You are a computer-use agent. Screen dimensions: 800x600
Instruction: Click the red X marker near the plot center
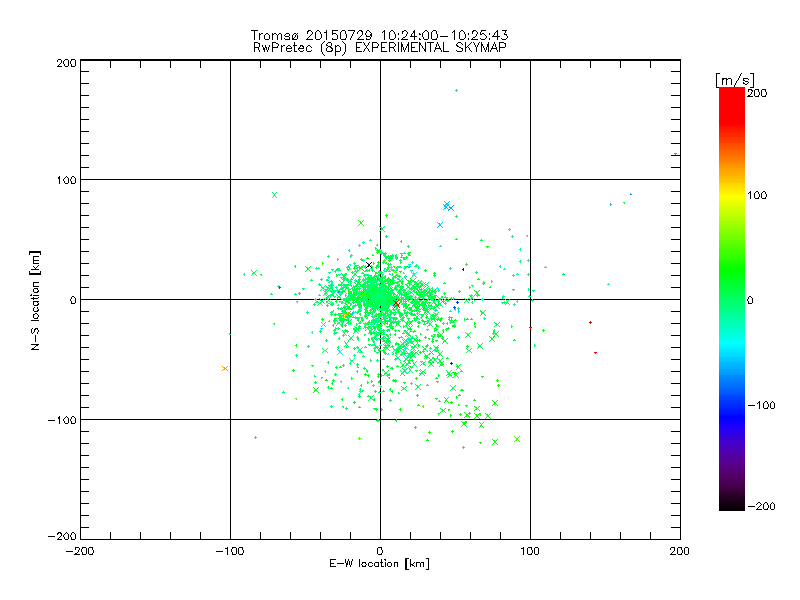click(396, 304)
